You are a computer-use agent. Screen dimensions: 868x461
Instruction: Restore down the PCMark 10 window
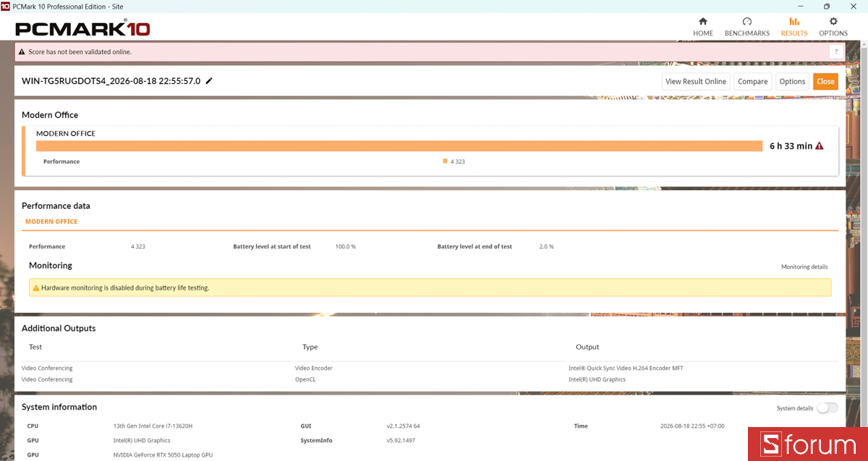827,6
